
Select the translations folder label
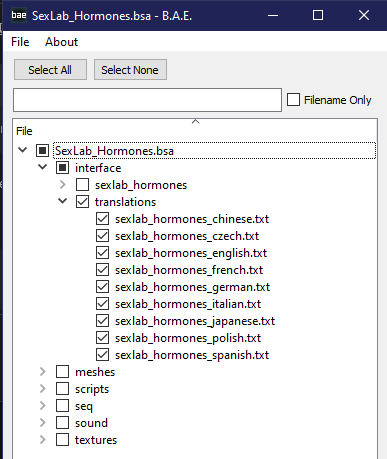[x=125, y=202]
